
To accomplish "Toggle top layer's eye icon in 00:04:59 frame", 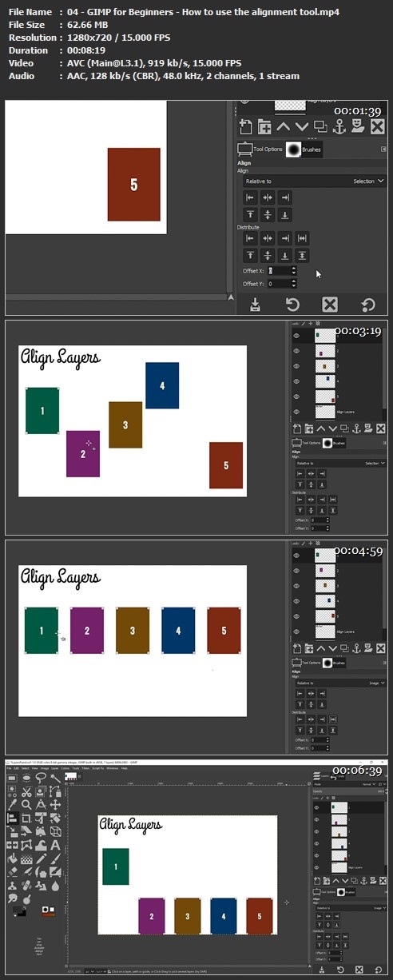I will pyautogui.click(x=296, y=556).
